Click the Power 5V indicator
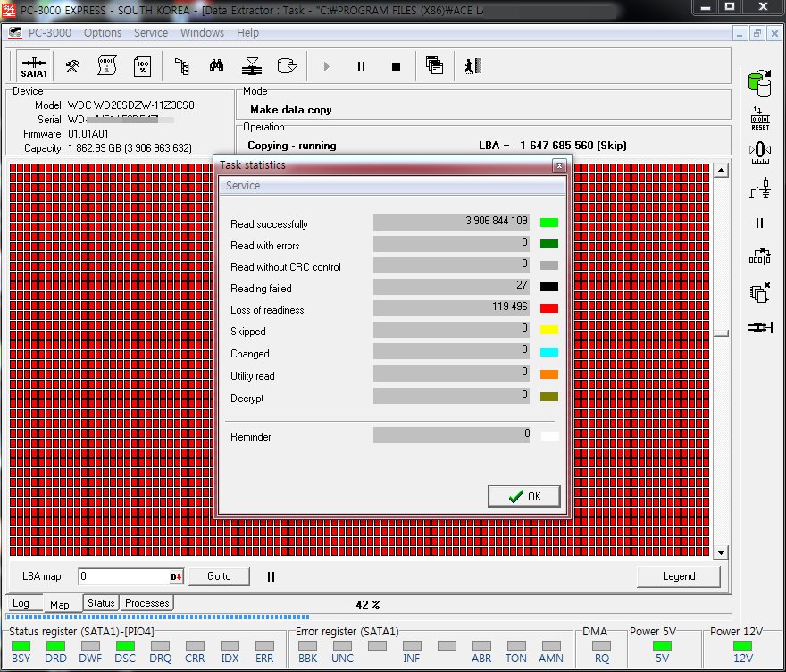Image resolution: width=786 pixels, height=672 pixels. [x=662, y=645]
